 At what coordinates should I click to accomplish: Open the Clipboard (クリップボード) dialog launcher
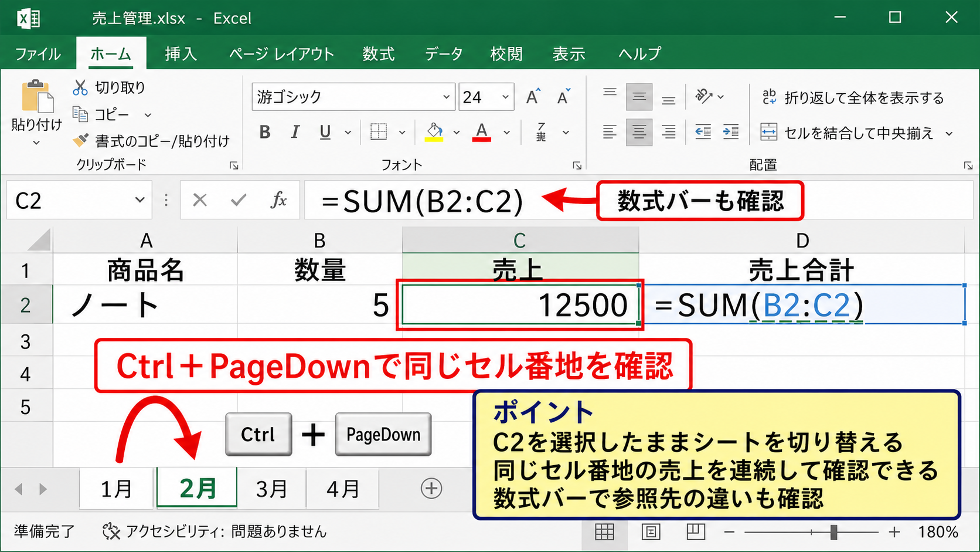pos(234,166)
